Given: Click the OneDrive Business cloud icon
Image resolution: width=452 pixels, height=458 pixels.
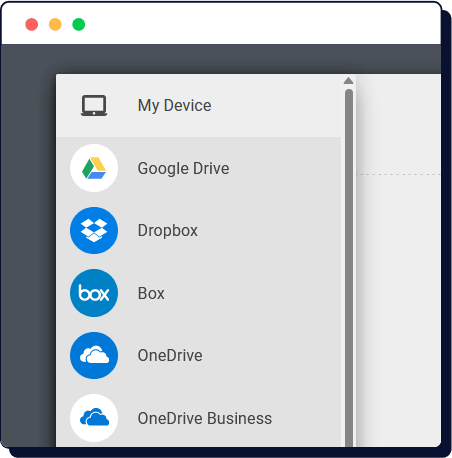Looking at the screenshot, I should click(94, 418).
